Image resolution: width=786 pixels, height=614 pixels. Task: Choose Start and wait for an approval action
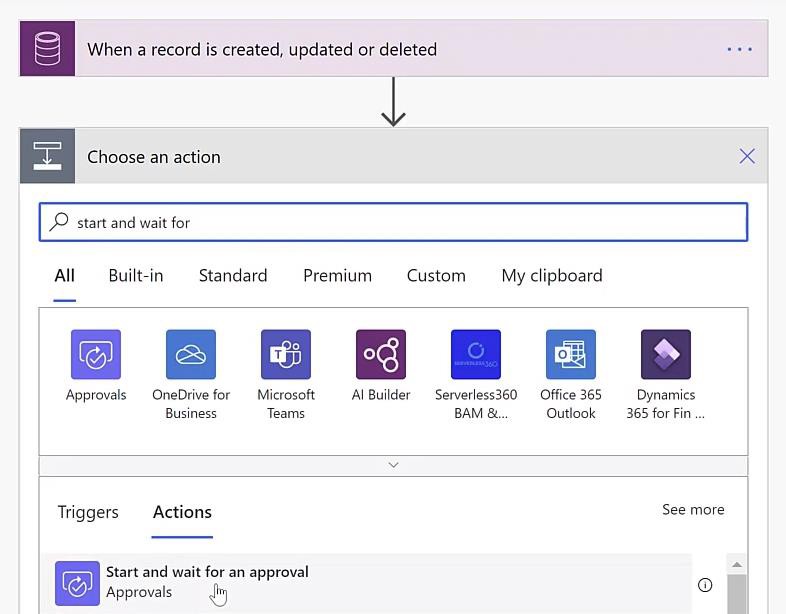[366, 583]
